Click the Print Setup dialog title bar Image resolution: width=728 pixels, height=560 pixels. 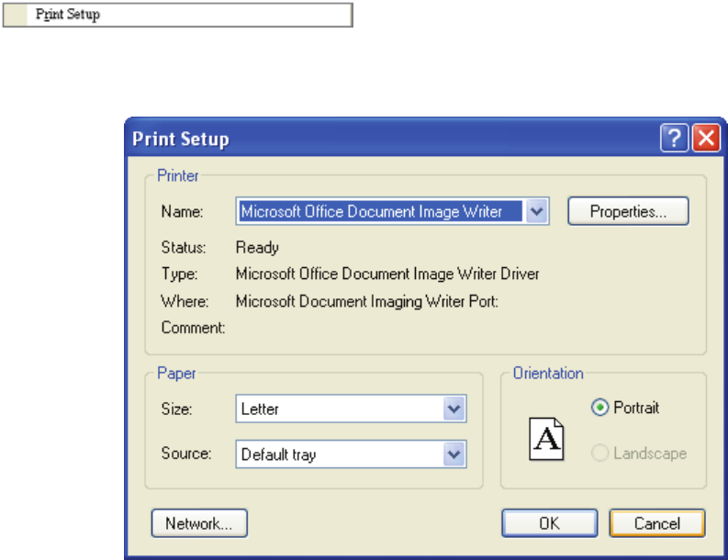point(386,139)
